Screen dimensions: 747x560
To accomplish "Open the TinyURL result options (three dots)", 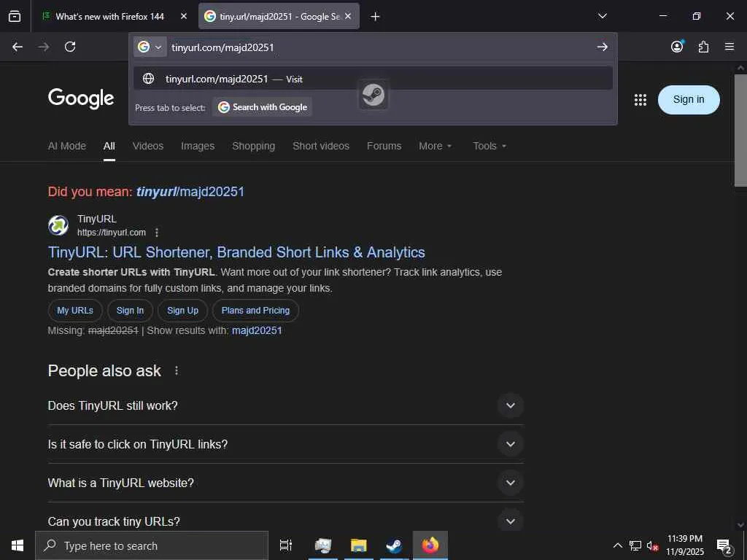I will pyautogui.click(x=157, y=233).
